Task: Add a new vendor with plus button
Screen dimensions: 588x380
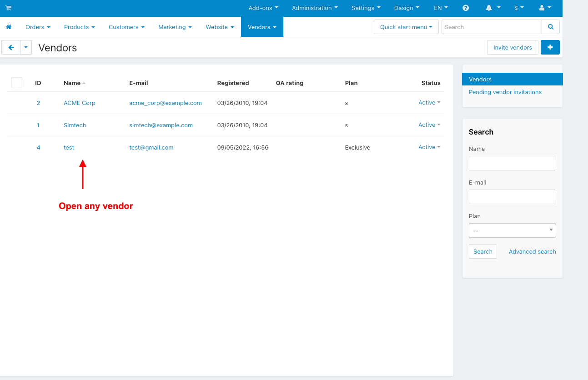Action: pos(550,47)
